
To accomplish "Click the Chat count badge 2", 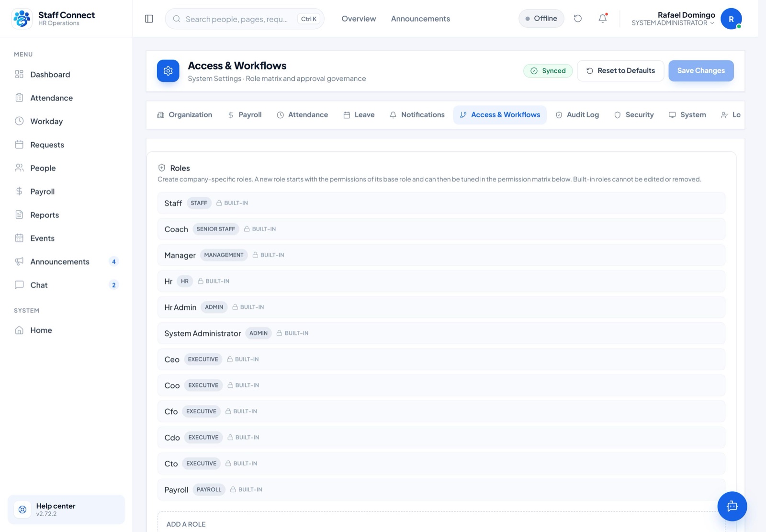I will click(x=113, y=285).
